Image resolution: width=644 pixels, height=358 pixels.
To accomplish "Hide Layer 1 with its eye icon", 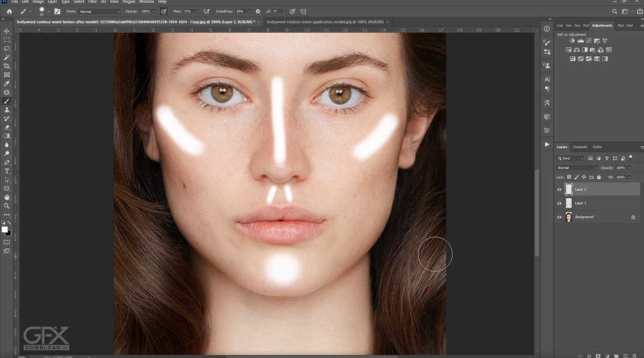I will (x=559, y=203).
